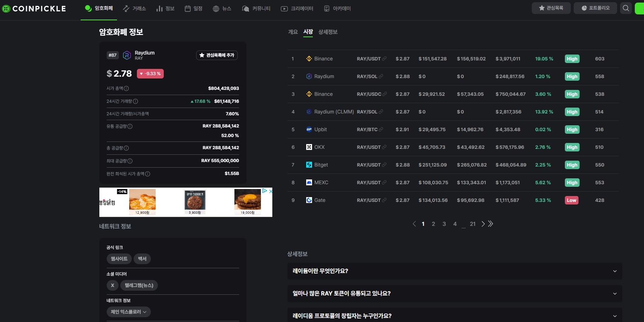Click MEXC exchange logo
Screen dimensions: 644x322
[x=309, y=182]
